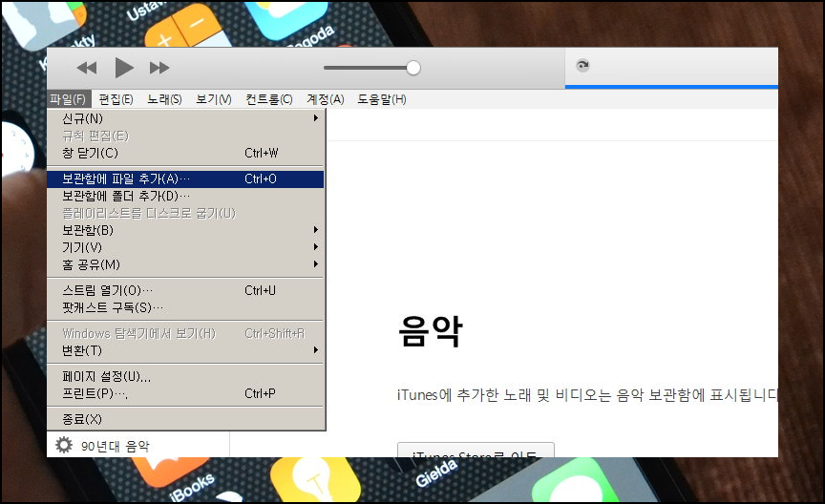Expand the 변환(T) submenu
Viewport: 825px width, 504px height.
[185, 350]
